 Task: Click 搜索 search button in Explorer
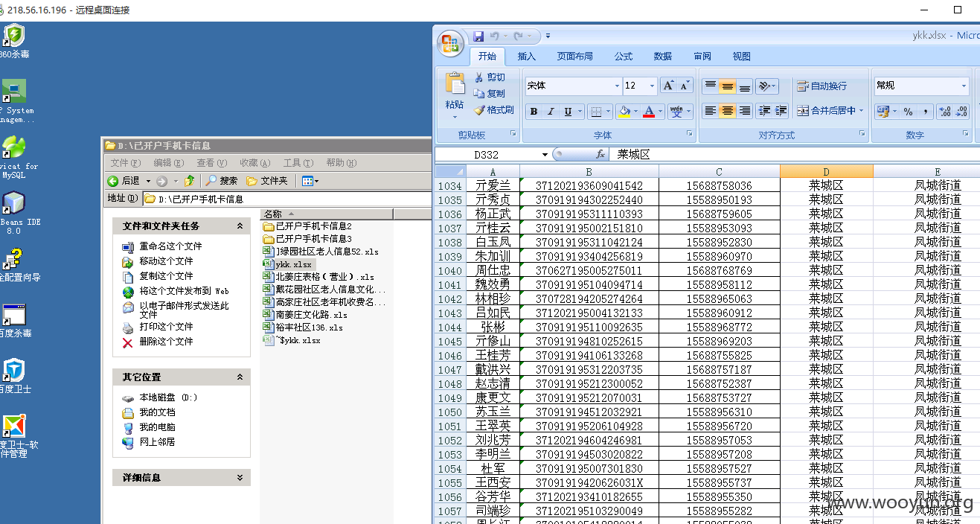[x=222, y=181]
